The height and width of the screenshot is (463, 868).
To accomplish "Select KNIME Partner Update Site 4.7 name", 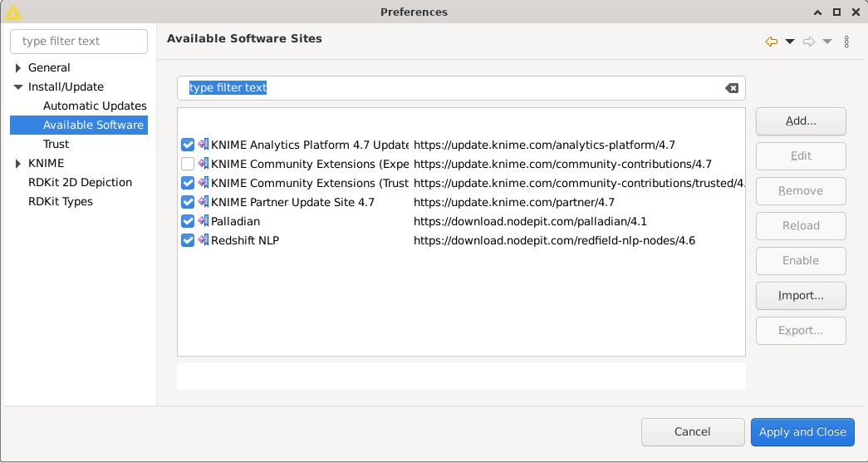I will [x=293, y=202].
